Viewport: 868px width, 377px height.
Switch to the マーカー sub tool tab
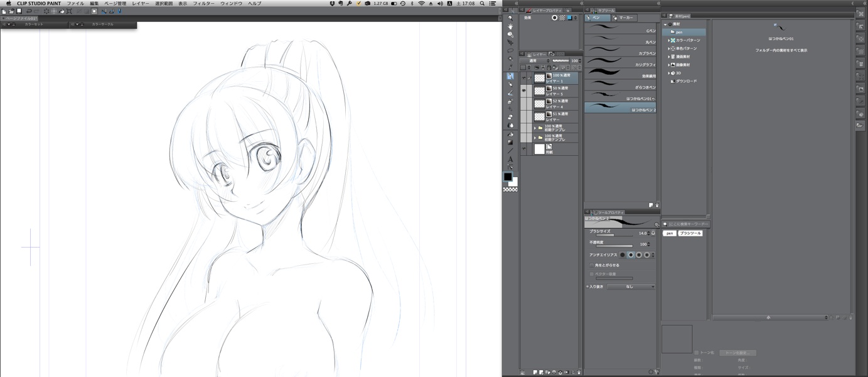click(x=623, y=18)
